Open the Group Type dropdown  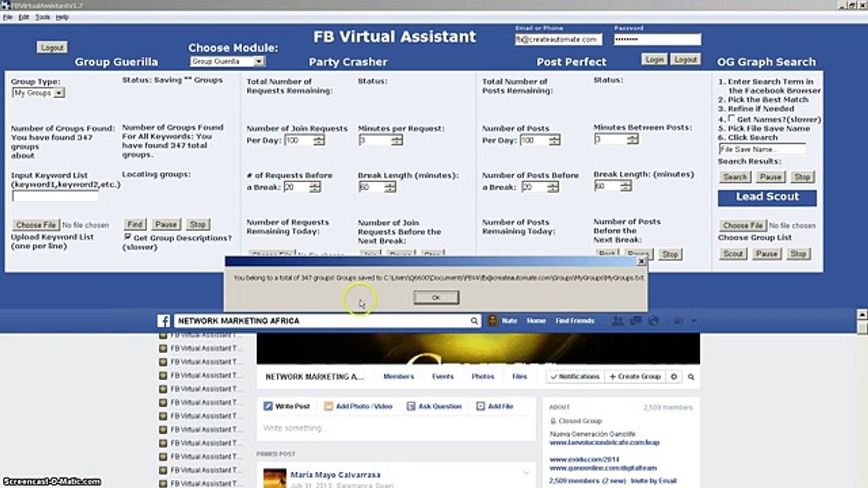click(38, 93)
